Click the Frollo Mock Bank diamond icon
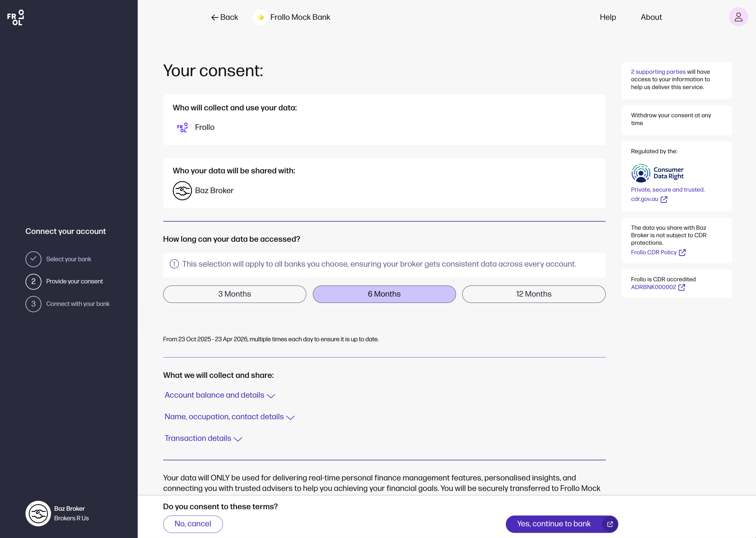Screen dimensions: 756x538 tap(261, 18)
